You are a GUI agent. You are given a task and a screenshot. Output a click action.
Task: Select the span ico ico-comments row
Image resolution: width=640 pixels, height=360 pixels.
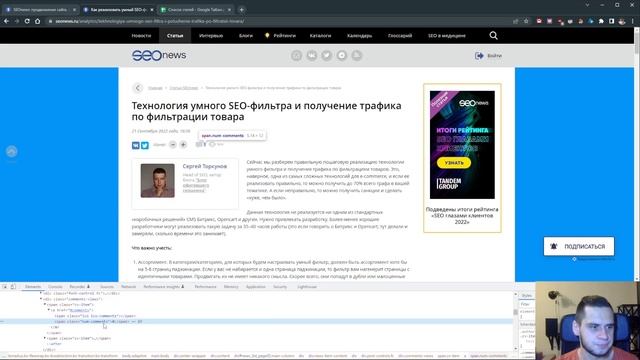pos(95,316)
